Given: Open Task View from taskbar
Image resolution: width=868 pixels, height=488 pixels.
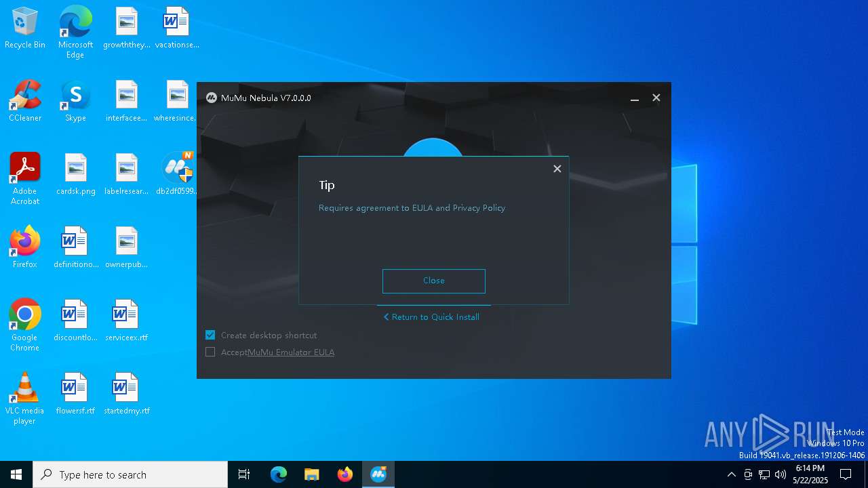Looking at the screenshot, I should [x=244, y=474].
